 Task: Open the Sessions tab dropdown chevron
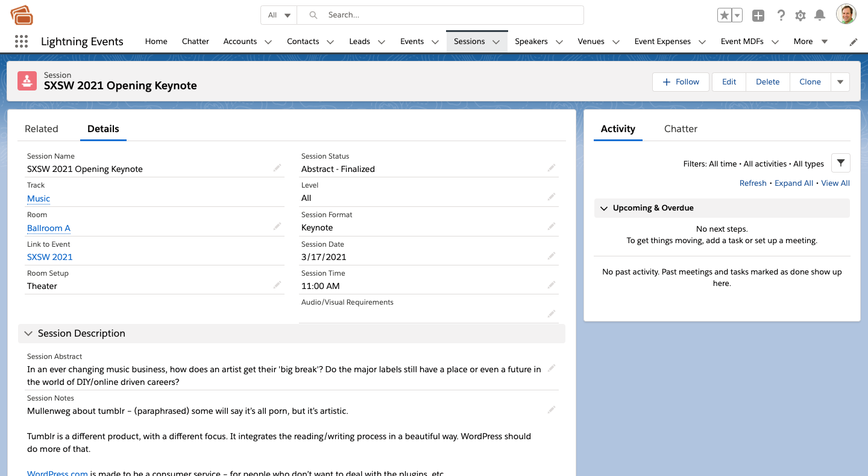point(496,42)
